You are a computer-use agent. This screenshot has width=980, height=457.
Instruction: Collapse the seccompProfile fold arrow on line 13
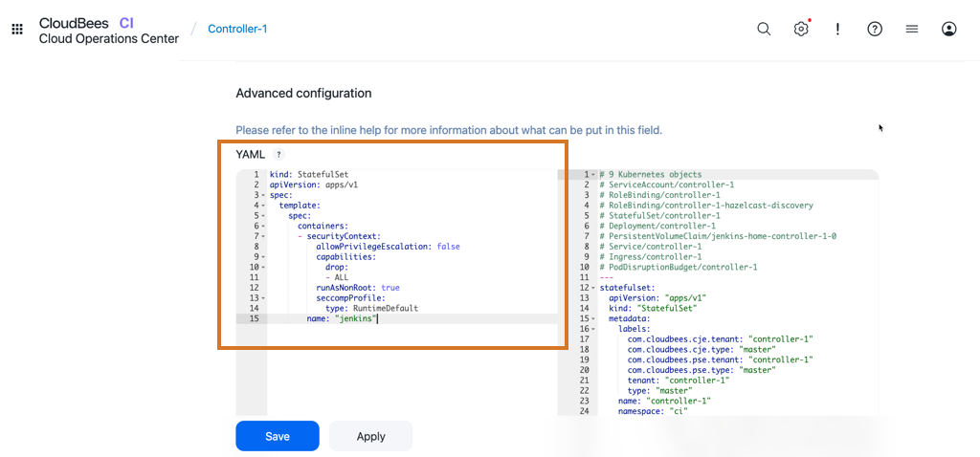pos(263,298)
